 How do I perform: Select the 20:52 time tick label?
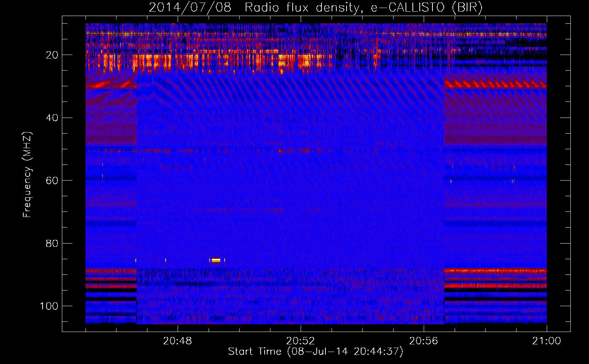(x=300, y=341)
